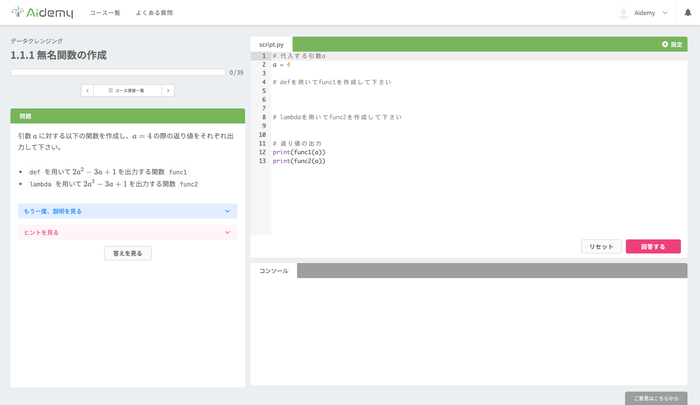
Task: Click the Aidemy logo
Action: tap(42, 13)
